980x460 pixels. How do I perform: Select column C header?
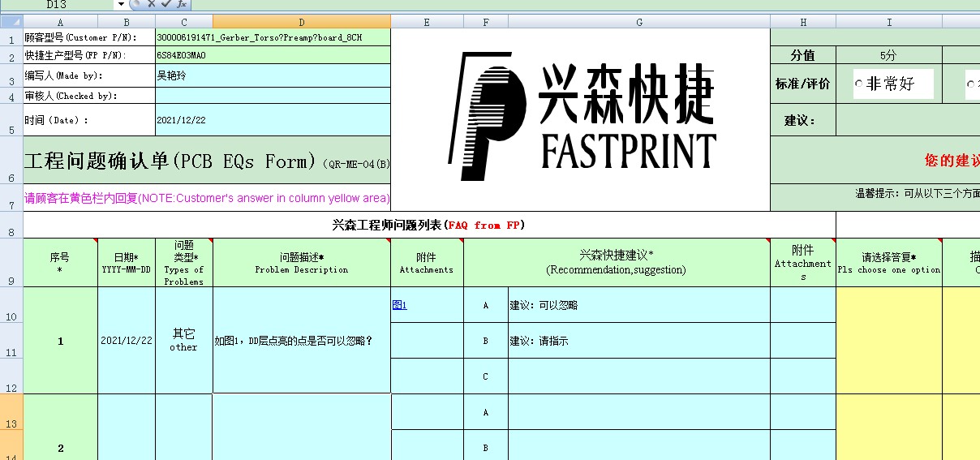(184, 22)
